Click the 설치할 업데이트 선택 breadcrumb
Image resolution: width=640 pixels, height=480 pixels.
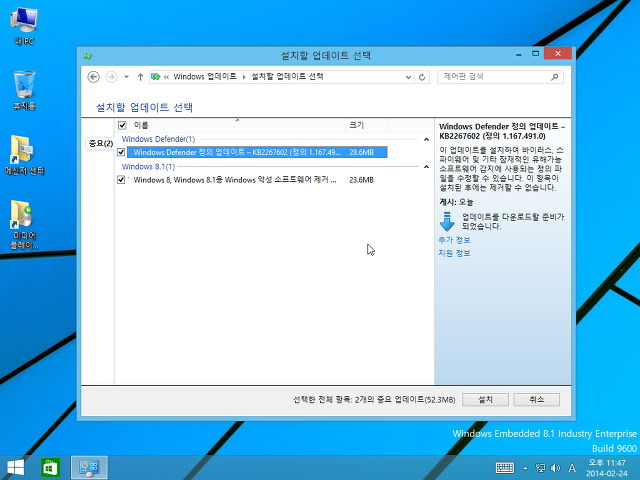[287, 77]
